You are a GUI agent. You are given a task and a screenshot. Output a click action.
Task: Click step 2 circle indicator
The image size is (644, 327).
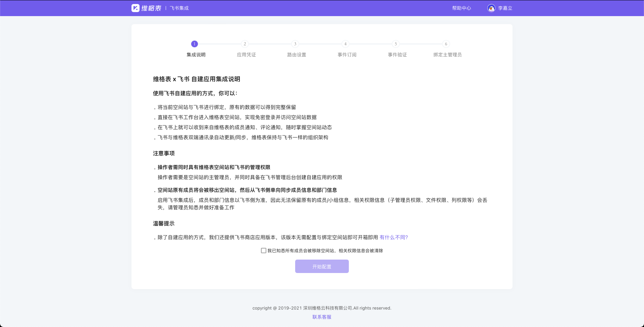245,44
